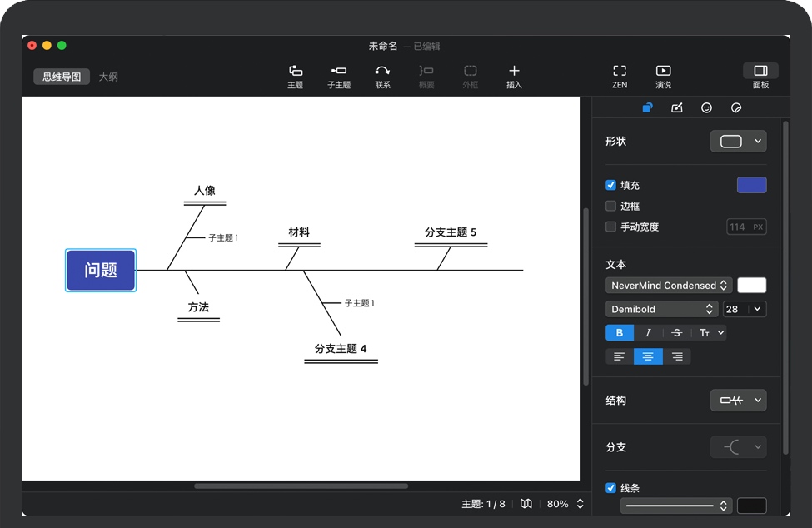Open the 形状 (Shape) dropdown
Screen dimensions: 812x528
(738, 142)
